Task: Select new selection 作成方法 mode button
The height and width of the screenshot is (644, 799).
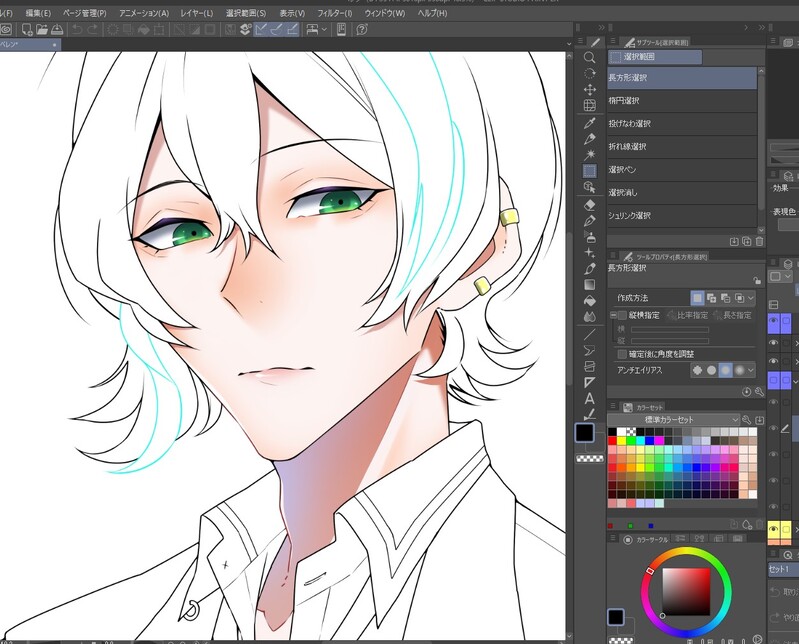Action: [x=697, y=298]
